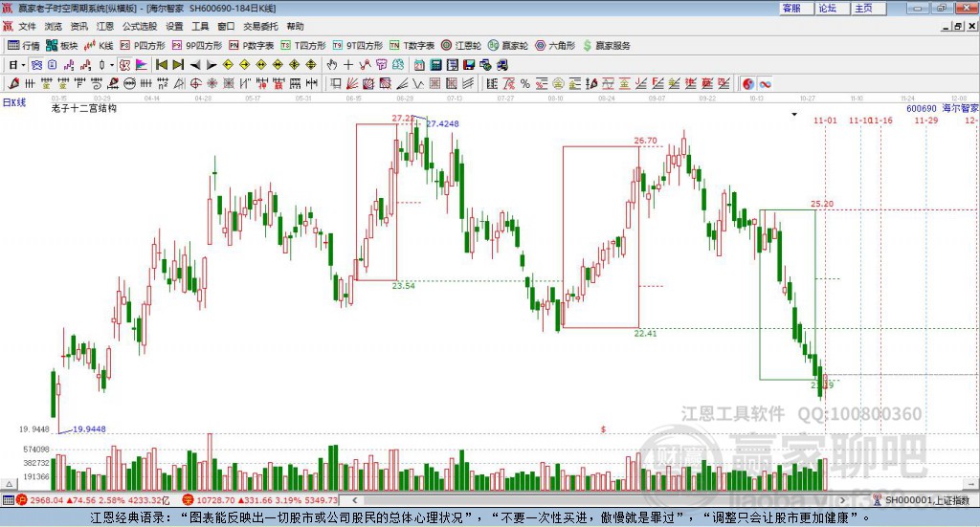The image size is (980, 527).
Task: Select the rectangle box drawing tool
Action: 336,83
